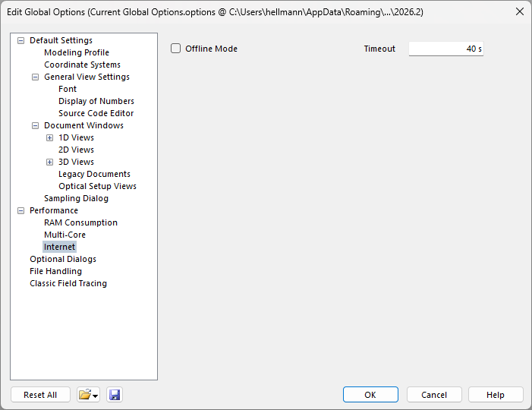Click the Cancel button
The height and width of the screenshot is (410, 532).
click(x=434, y=395)
